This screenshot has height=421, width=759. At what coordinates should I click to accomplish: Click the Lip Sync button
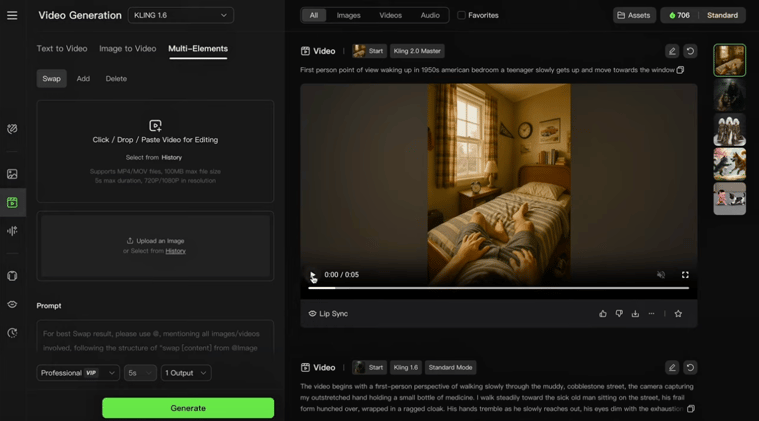(x=328, y=314)
